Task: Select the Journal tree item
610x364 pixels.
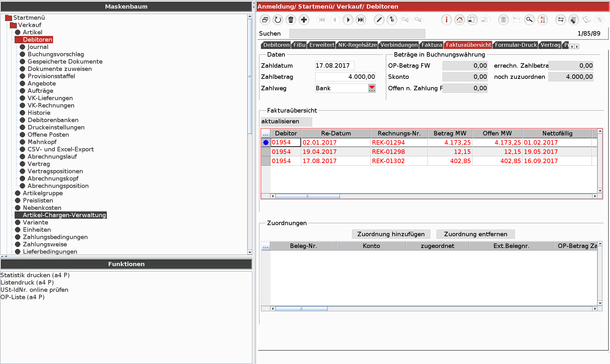Action: pyautogui.click(x=38, y=47)
